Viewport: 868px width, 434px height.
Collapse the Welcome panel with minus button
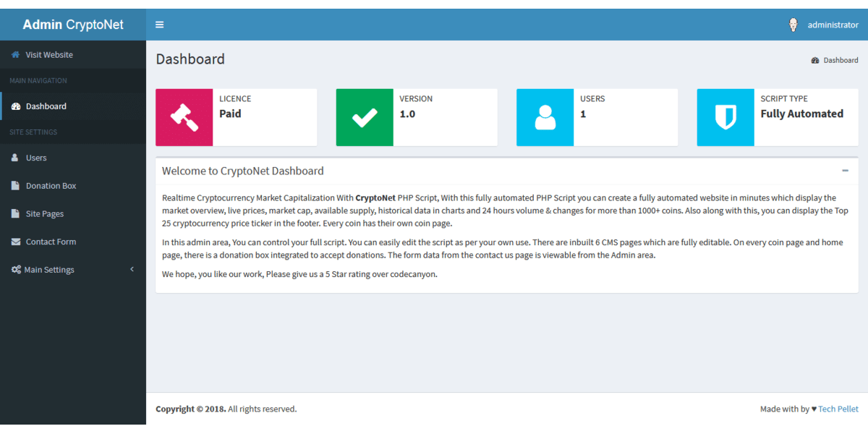[845, 171]
